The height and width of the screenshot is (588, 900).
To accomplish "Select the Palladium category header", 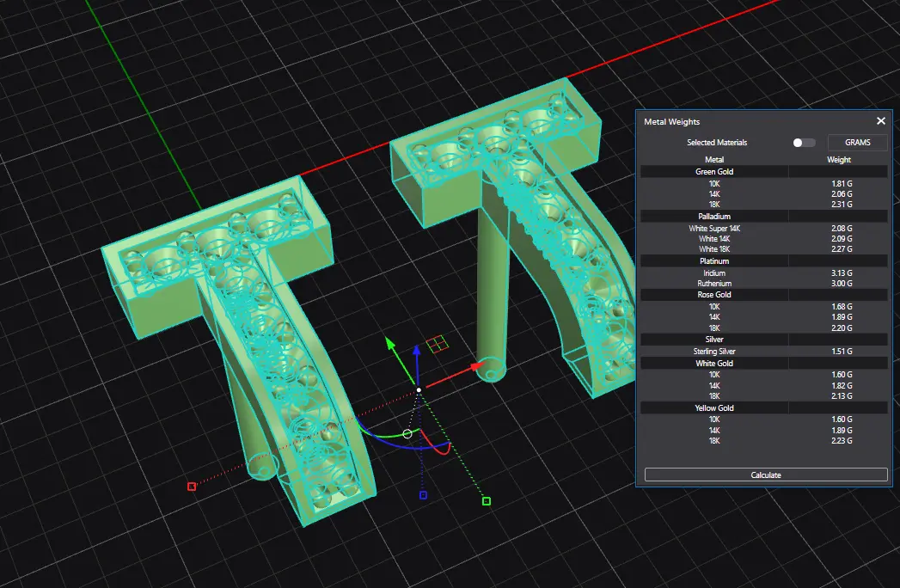I will [x=713, y=217].
